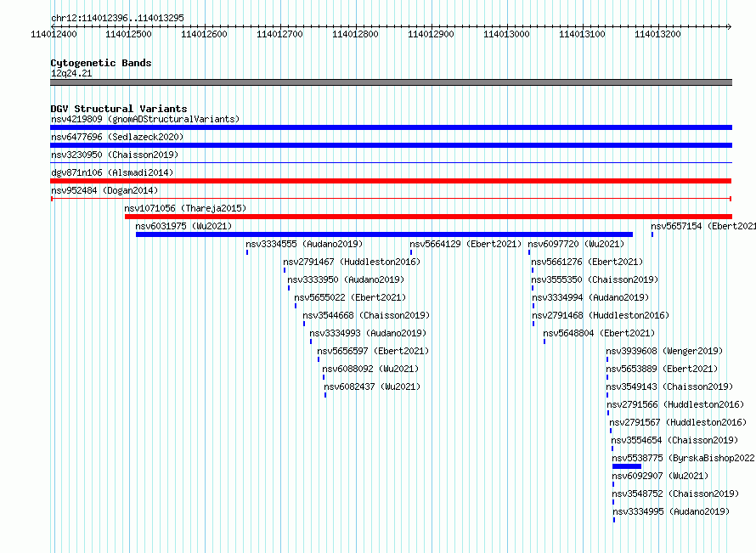Open nsv5657154 Ebert2021 label
The height and width of the screenshot is (553, 756).
click(x=703, y=226)
